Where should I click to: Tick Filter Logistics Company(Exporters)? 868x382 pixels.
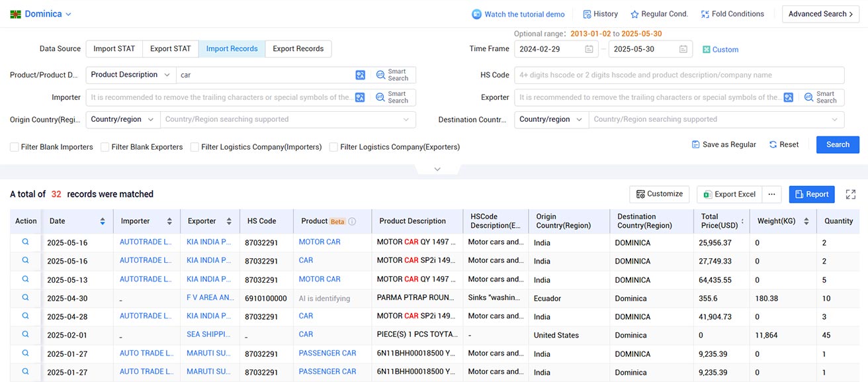tap(334, 147)
